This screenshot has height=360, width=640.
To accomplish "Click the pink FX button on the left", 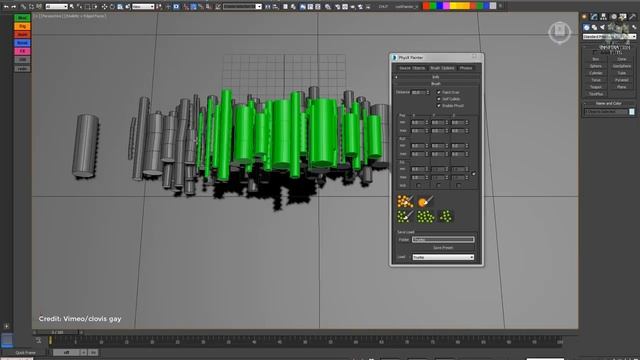I will pyautogui.click(x=22, y=51).
